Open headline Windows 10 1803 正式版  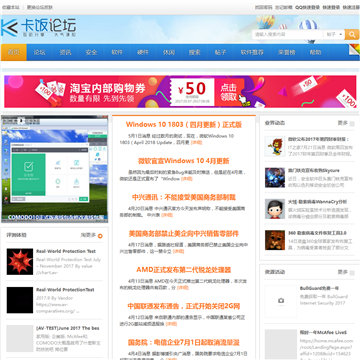click(184, 125)
